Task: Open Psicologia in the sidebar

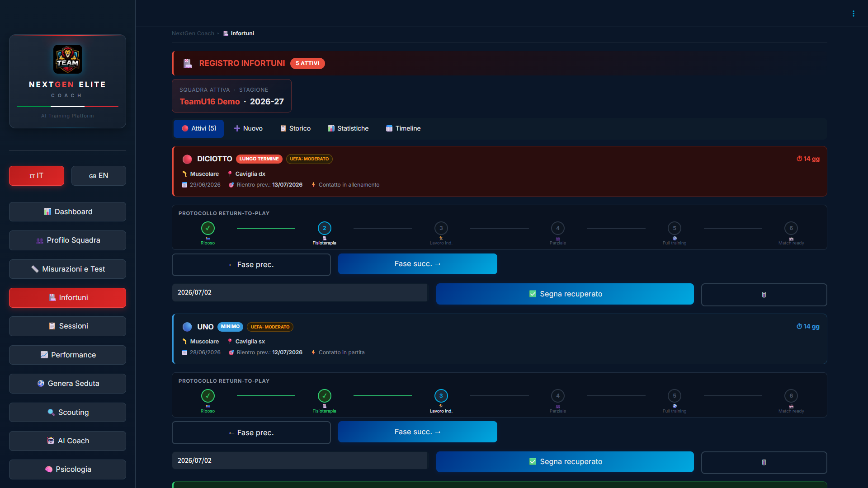Action: [x=68, y=469]
